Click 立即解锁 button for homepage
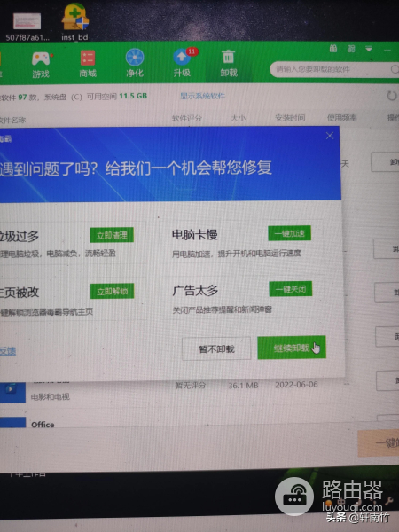The height and width of the screenshot is (532, 399). (113, 291)
